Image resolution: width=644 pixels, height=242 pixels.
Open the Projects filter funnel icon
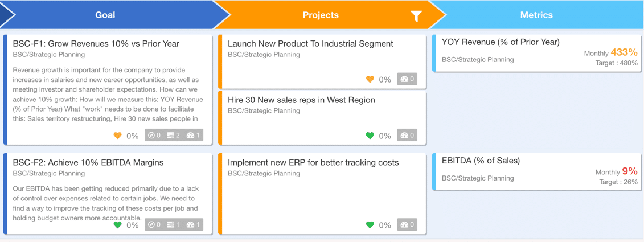click(416, 15)
